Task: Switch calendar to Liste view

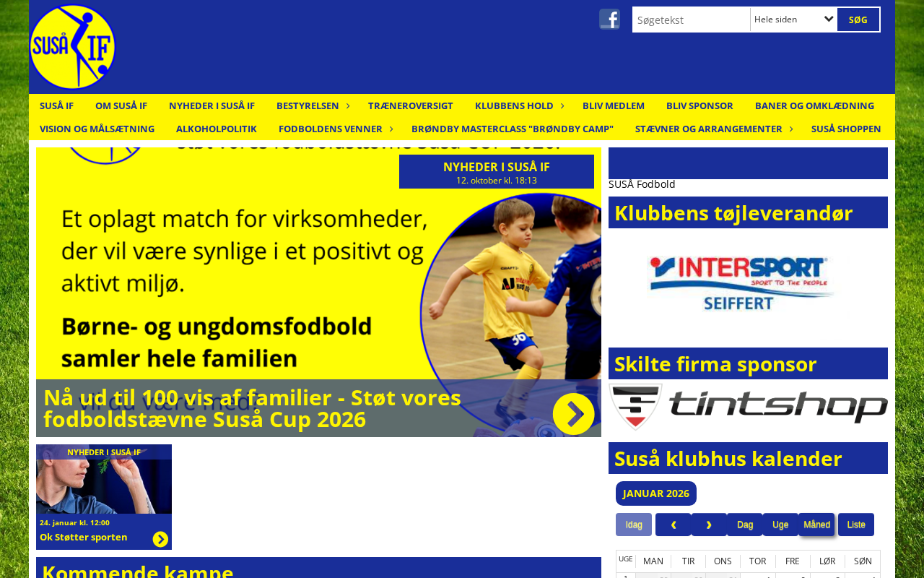Action: (856, 525)
